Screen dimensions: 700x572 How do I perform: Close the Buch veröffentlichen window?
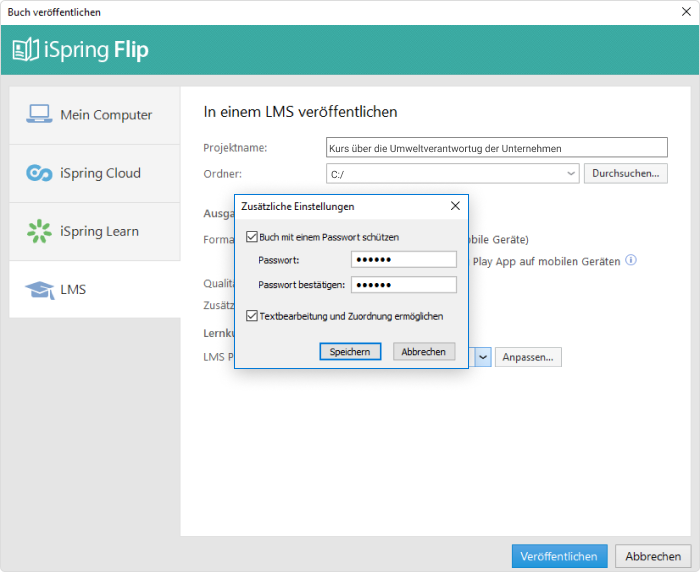686,12
